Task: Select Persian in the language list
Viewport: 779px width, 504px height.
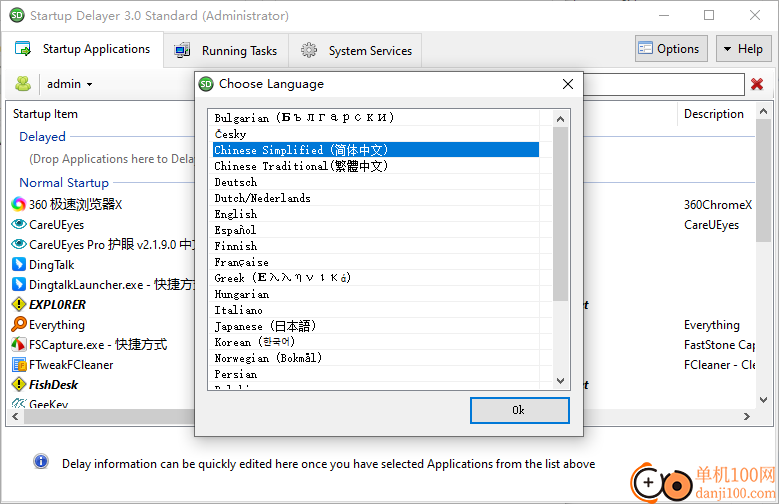Action: pos(376,374)
